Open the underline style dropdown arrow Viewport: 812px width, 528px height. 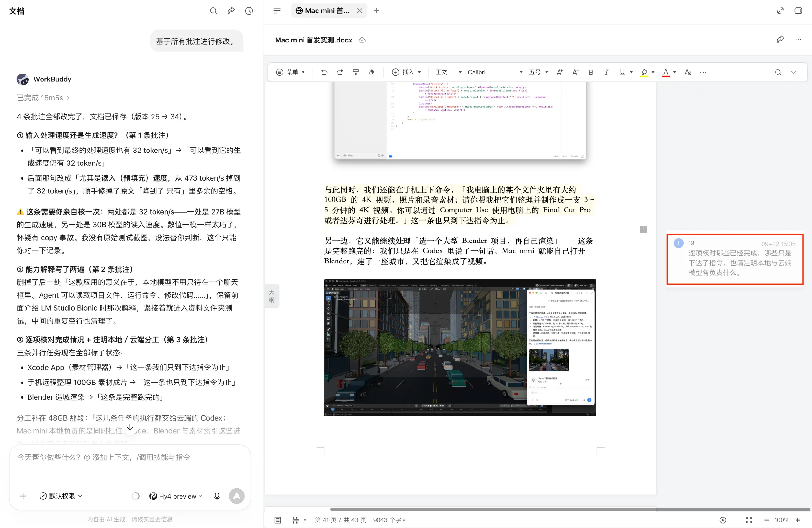(x=631, y=72)
